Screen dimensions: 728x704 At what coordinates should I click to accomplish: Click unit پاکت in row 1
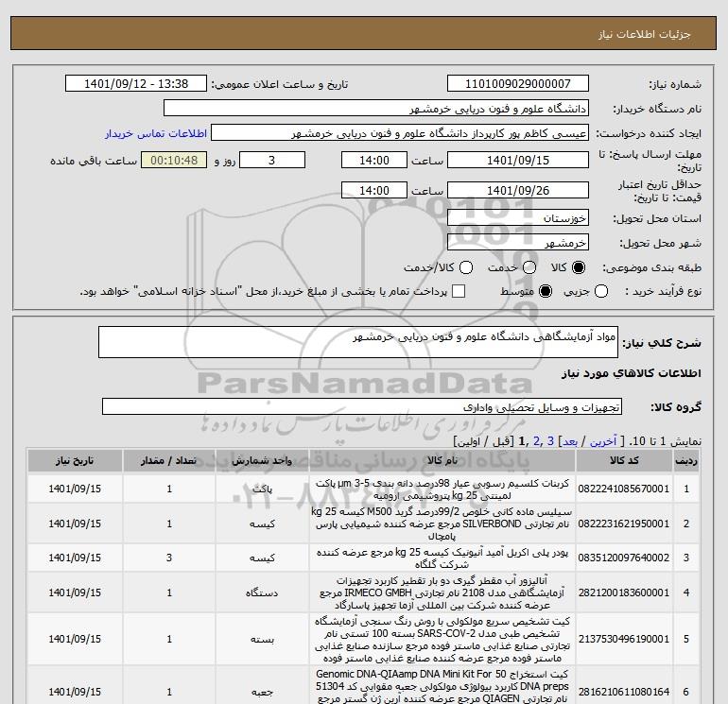pyautogui.click(x=262, y=489)
